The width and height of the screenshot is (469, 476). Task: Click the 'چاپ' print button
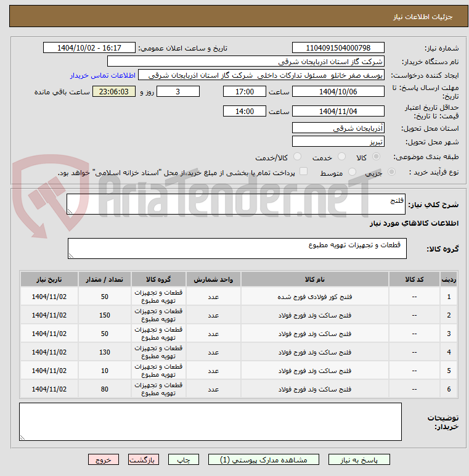(184, 459)
